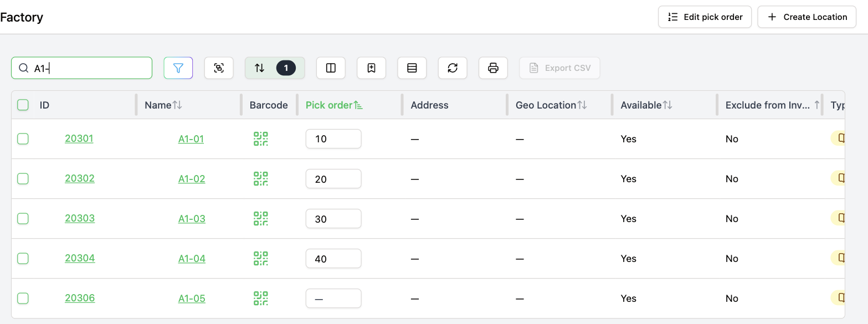
Task: Open barcode QR icon for A1-01
Action: pyautogui.click(x=261, y=139)
